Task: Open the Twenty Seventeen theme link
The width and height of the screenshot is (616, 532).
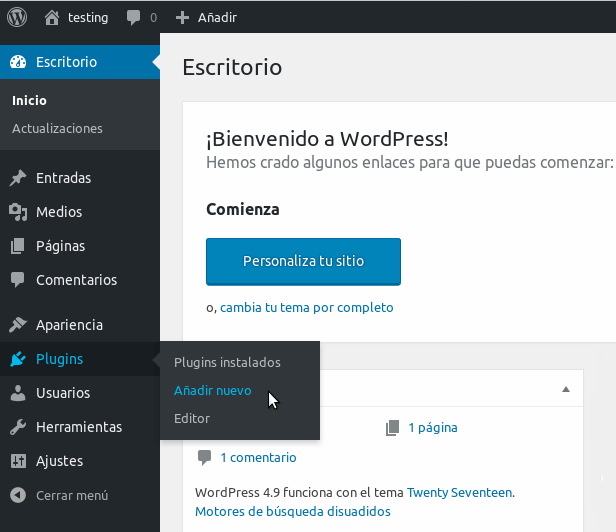Action: click(459, 492)
